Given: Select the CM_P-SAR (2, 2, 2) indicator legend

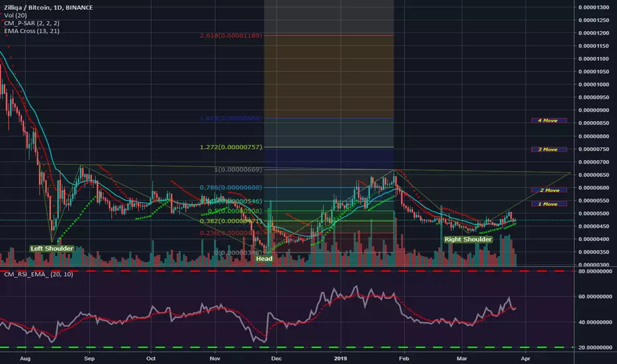Looking at the screenshot, I should (32, 23).
